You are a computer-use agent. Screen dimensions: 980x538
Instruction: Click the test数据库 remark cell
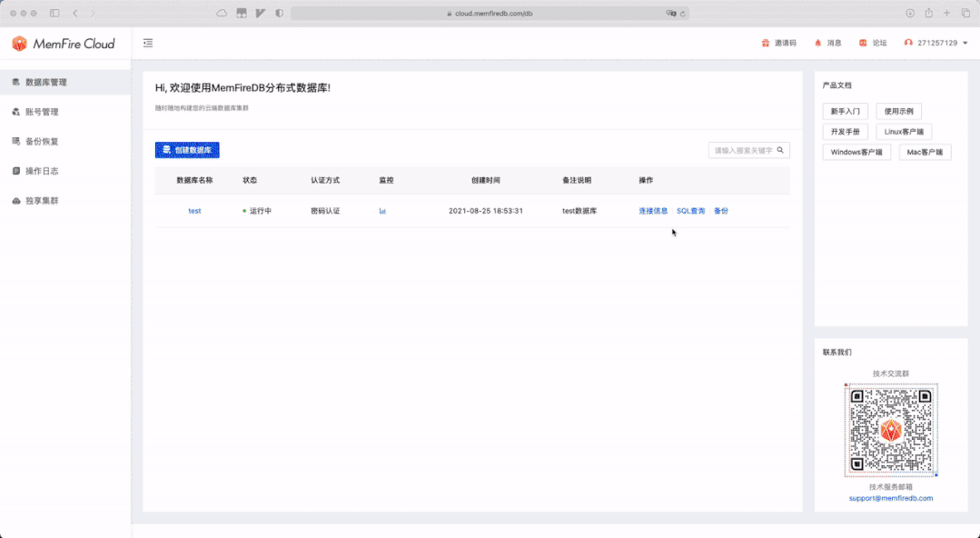click(579, 211)
